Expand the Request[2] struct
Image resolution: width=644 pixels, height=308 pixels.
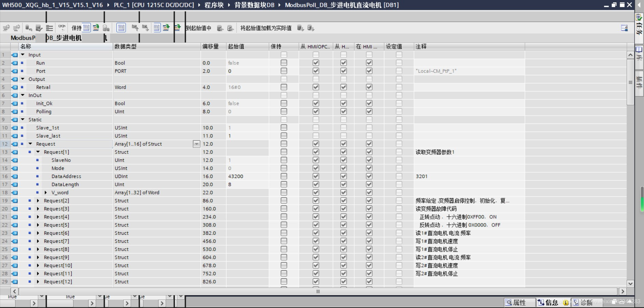coord(38,201)
